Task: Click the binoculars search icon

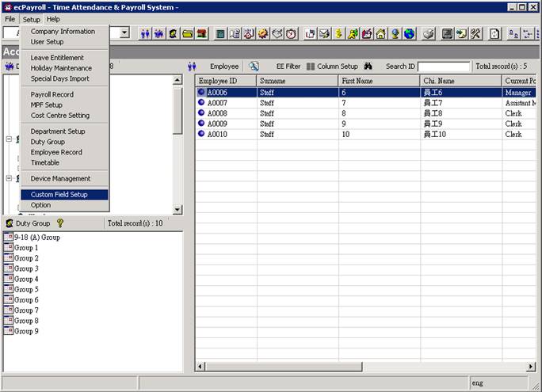Action: click(368, 66)
